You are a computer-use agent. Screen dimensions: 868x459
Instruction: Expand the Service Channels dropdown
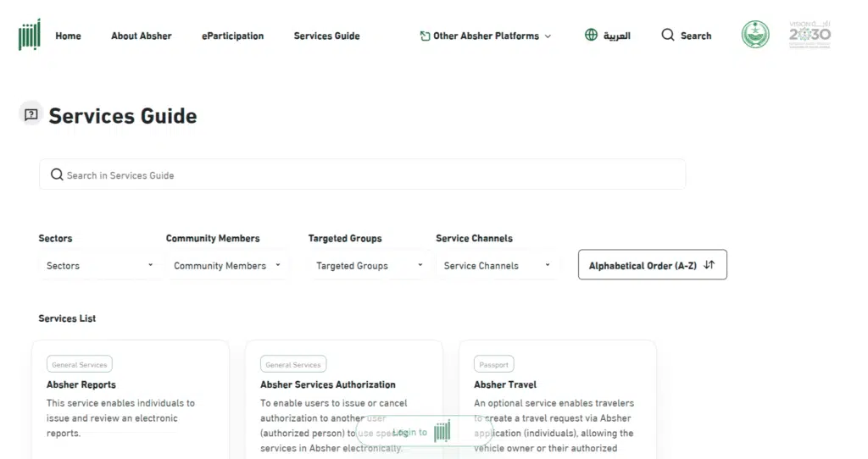click(x=497, y=266)
